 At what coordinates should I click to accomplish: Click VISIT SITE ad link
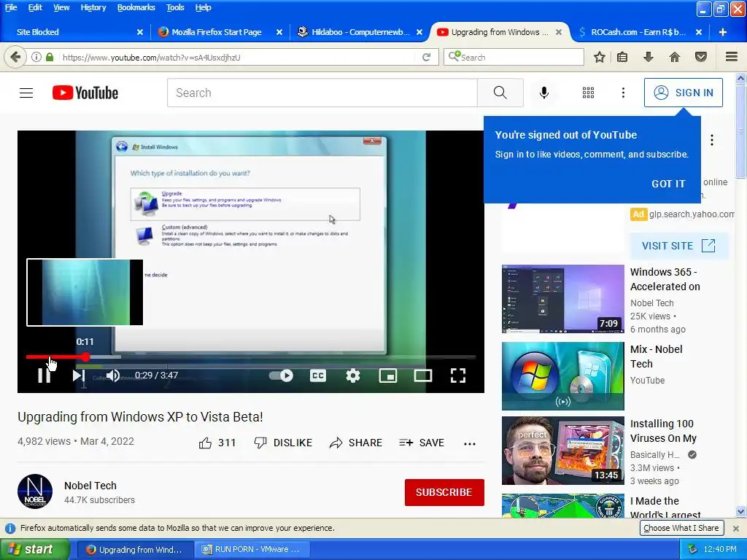[678, 246]
